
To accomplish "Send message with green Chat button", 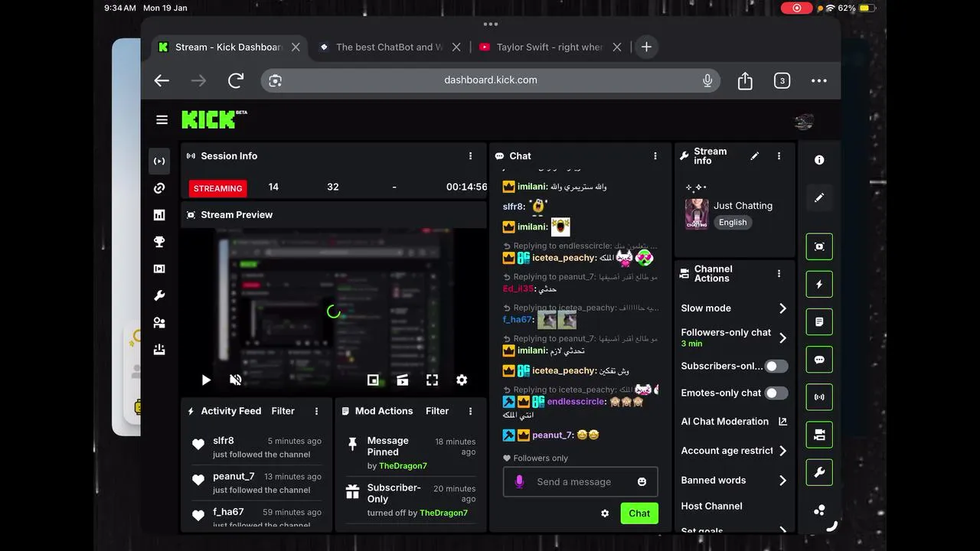I will pyautogui.click(x=639, y=514).
